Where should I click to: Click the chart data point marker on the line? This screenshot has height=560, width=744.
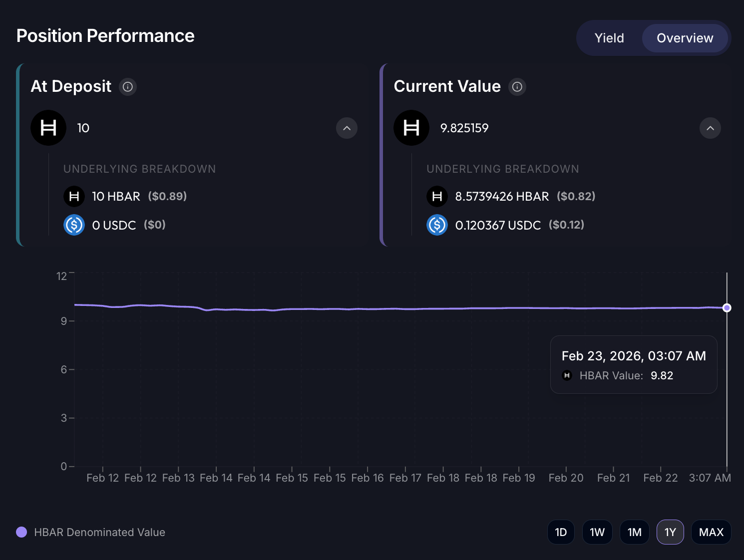(727, 308)
